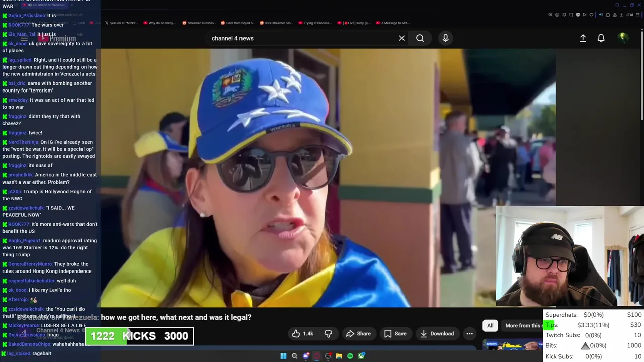Open the 'Kick streamer run...' bookmark
Screen dimensions: 644x362
(276, 23)
